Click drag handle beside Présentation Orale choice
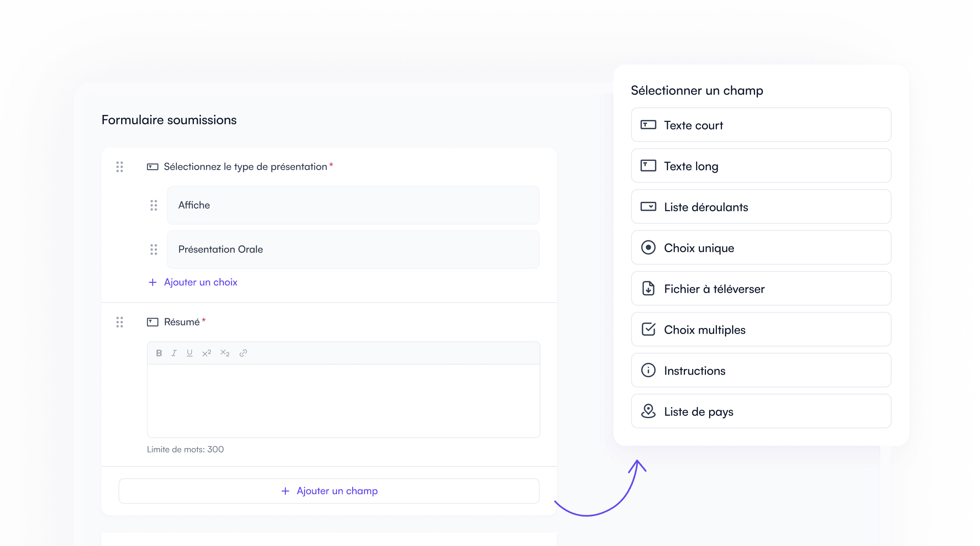Screen dimensions: 980x546 [154, 249]
